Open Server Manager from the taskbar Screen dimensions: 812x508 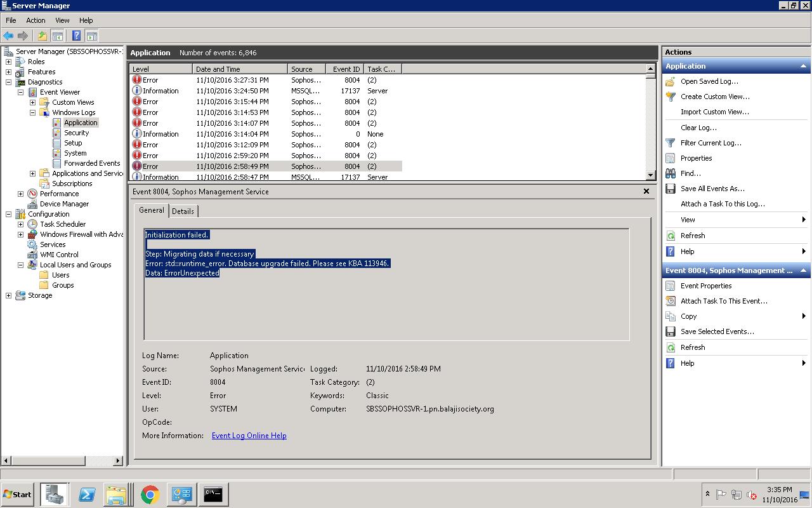tap(54, 494)
